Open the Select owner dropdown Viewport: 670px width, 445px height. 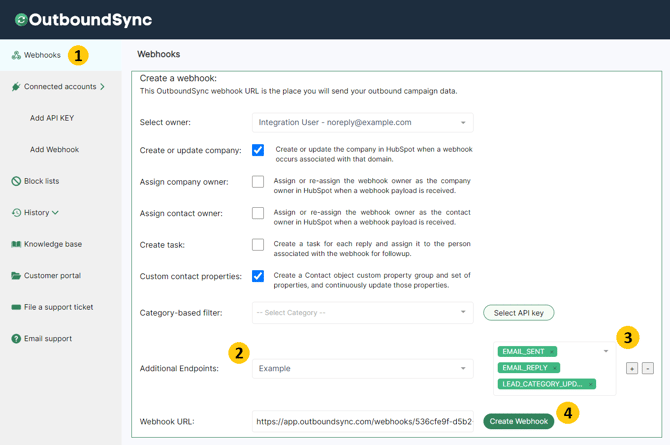coord(363,123)
